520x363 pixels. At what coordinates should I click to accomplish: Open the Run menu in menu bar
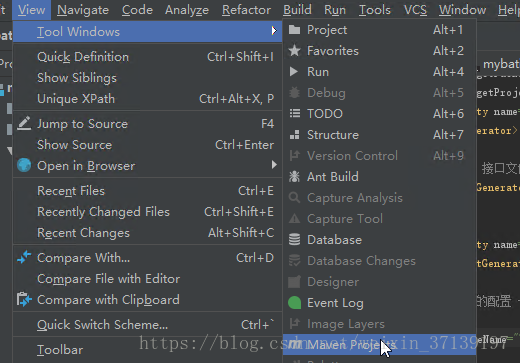pyautogui.click(x=335, y=10)
